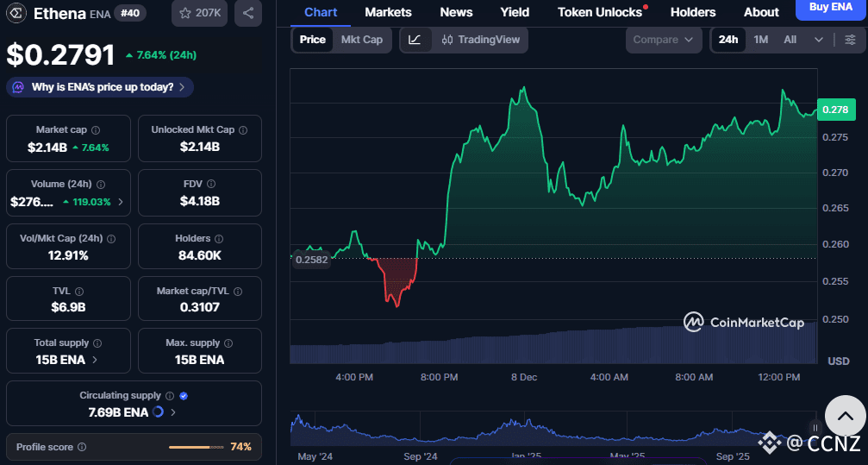Open chart settings sliders icon
Image resolution: width=868 pixels, height=465 pixels.
[x=850, y=40]
